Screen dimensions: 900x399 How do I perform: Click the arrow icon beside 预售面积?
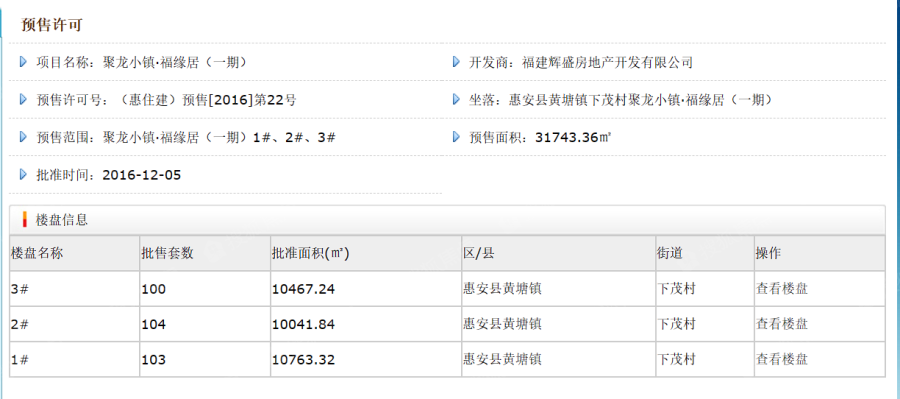click(456, 137)
